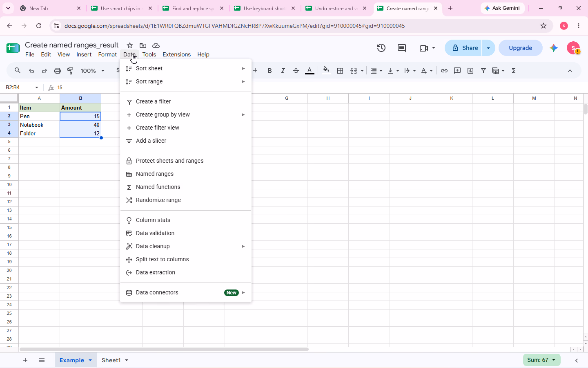This screenshot has width=588, height=368.
Task: Select the Paint format roller icon
Action: pos(71,71)
